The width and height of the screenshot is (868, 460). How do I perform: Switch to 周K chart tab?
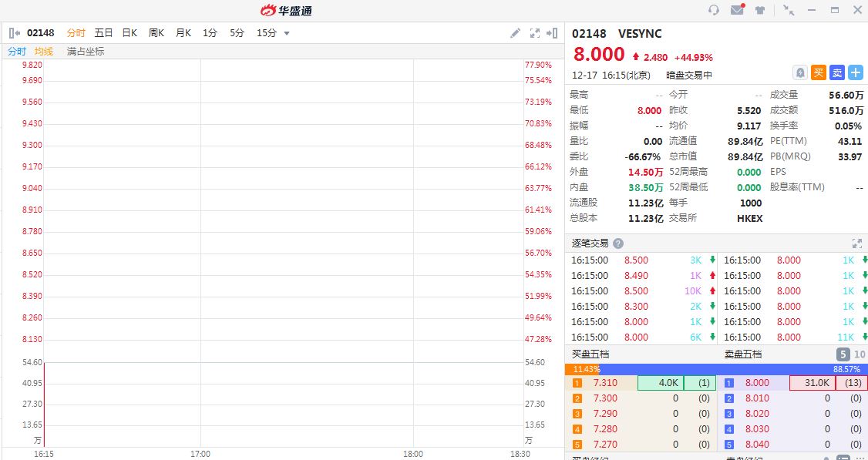click(156, 33)
